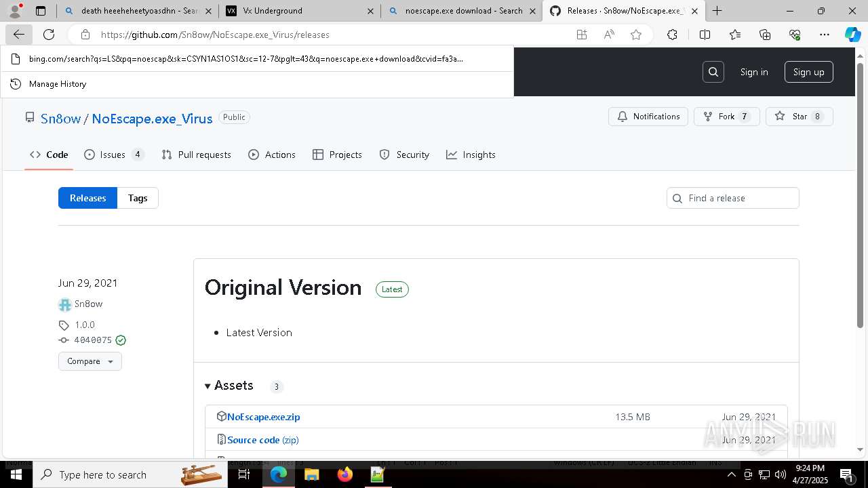Select Manage History from the back menu
The width and height of the screenshot is (868, 488).
(258, 84)
